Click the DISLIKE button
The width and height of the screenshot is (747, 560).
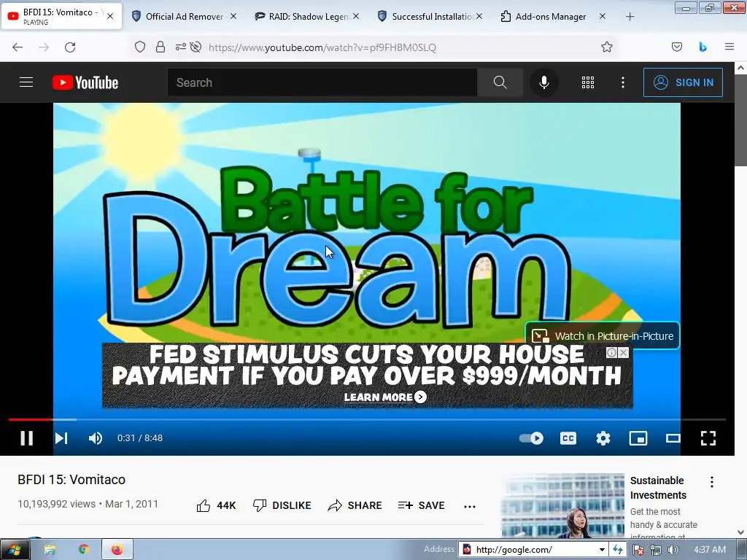282,505
